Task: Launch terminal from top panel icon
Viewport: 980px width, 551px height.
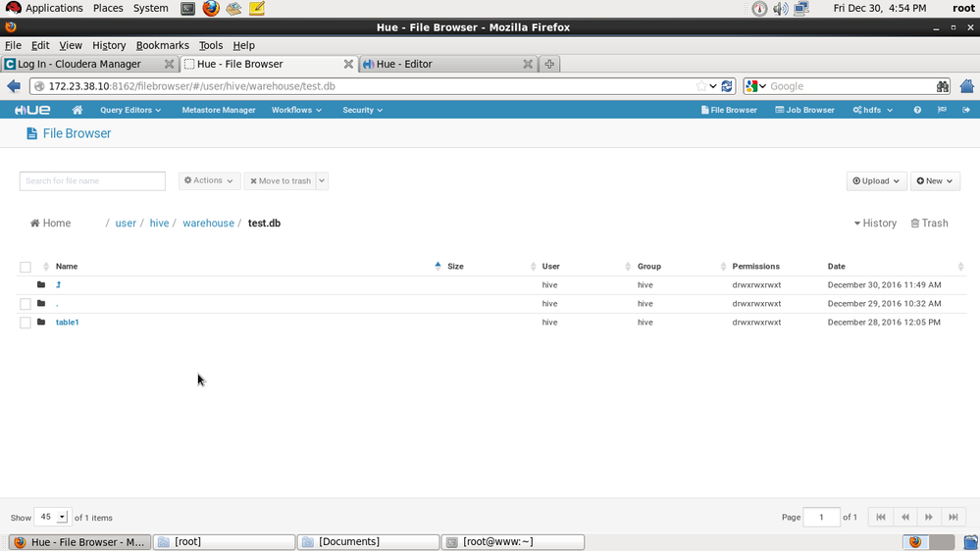Action: pyautogui.click(x=187, y=8)
